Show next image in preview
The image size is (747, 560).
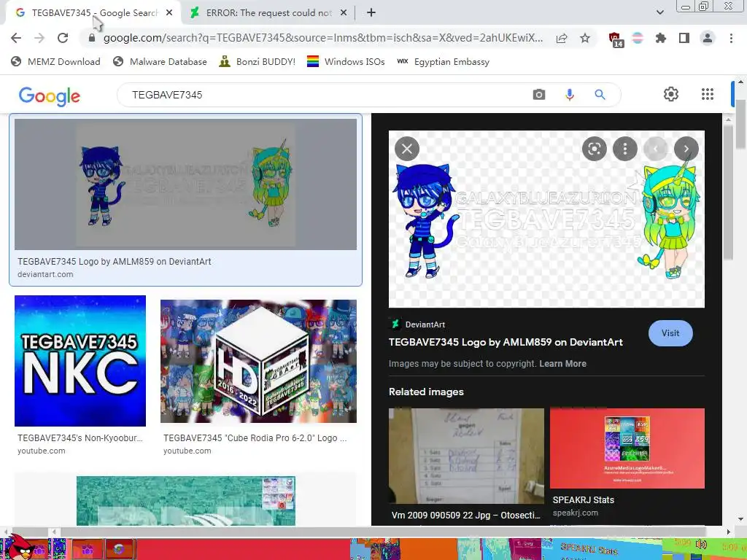(x=686, y=149)
